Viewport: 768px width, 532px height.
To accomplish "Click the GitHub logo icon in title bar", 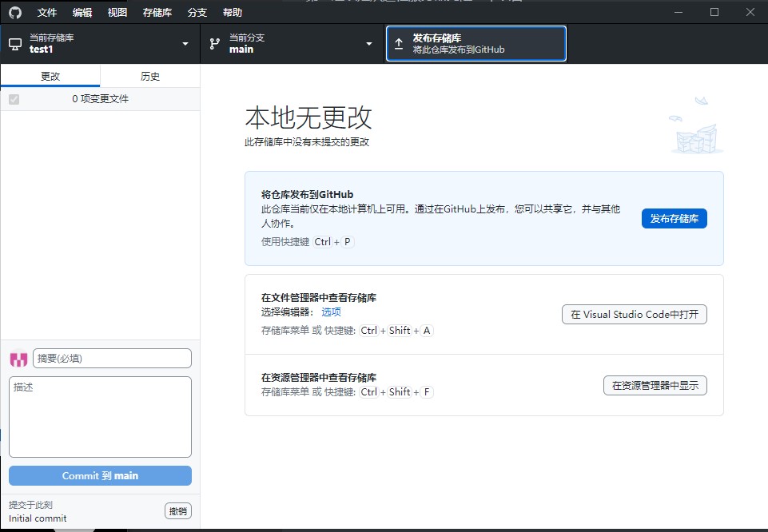I will 15,13.
